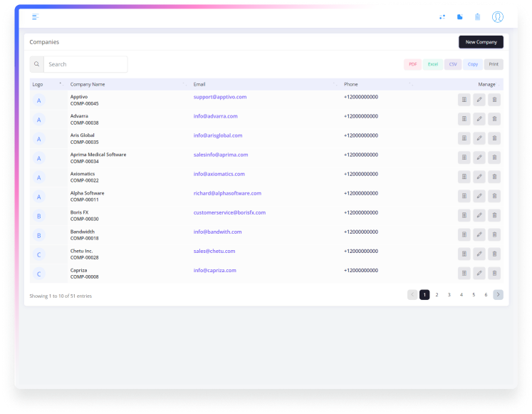Click the Boris FX logo avatar B
The height and width of the screenshot is (414, 532).
(38, 216)
